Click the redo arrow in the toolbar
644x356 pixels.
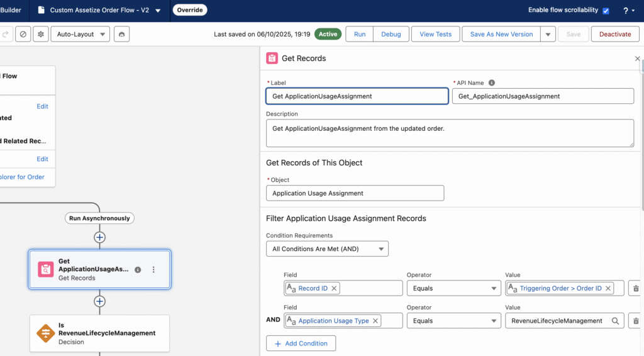click(6, 34)
